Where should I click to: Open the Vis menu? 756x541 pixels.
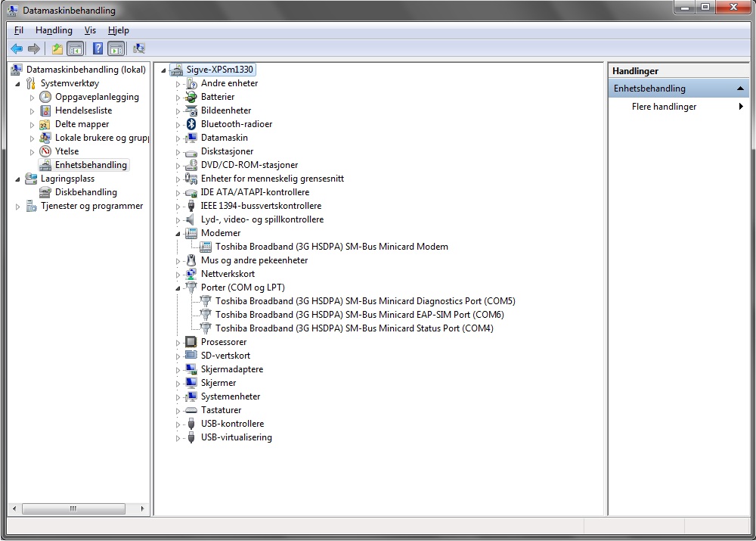90,30
